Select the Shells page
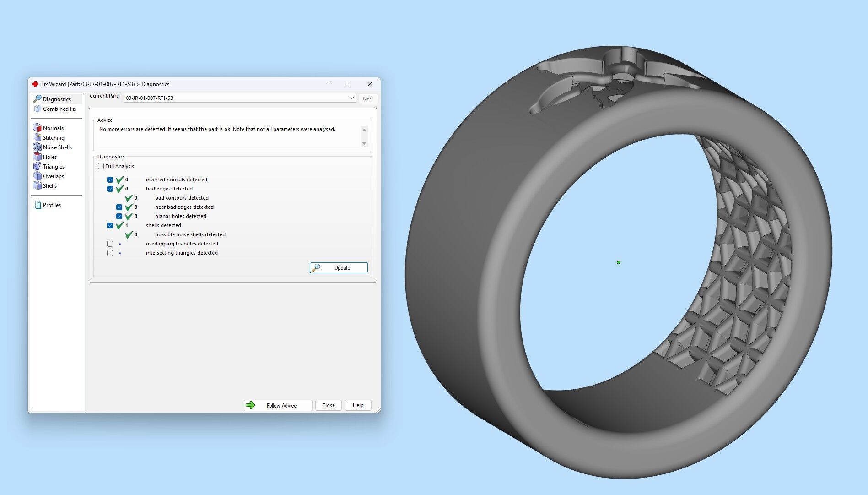The height and width of the screenshot is (495, 868). pos(50,186)
